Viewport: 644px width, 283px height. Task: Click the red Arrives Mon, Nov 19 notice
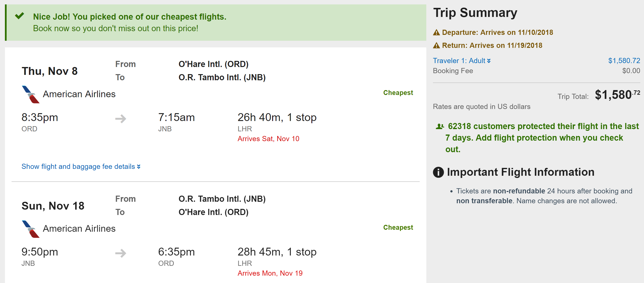click(x=270, y=273)
